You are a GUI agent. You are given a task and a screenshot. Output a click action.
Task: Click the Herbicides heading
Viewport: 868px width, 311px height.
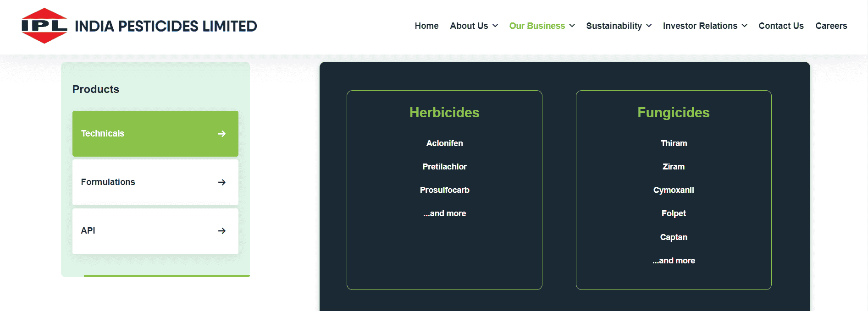(444, 113)
